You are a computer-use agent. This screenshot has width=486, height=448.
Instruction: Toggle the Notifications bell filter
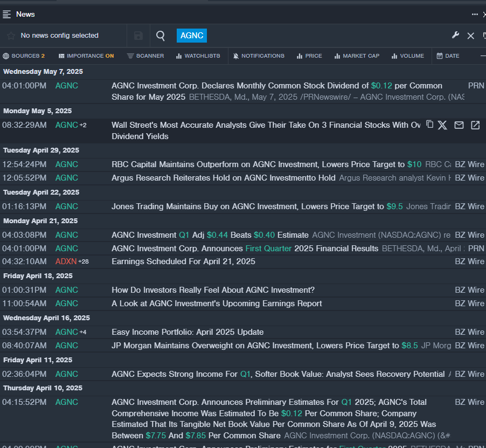coord(259,56)
